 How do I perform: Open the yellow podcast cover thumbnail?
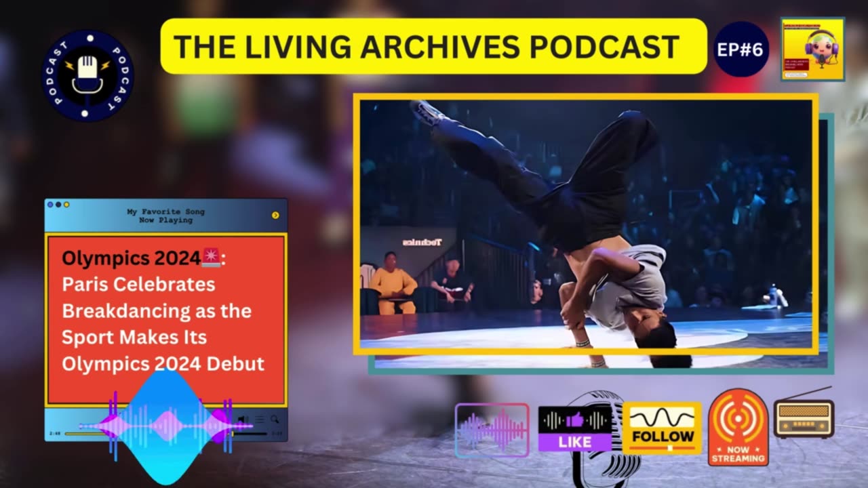tap(812, 49)
